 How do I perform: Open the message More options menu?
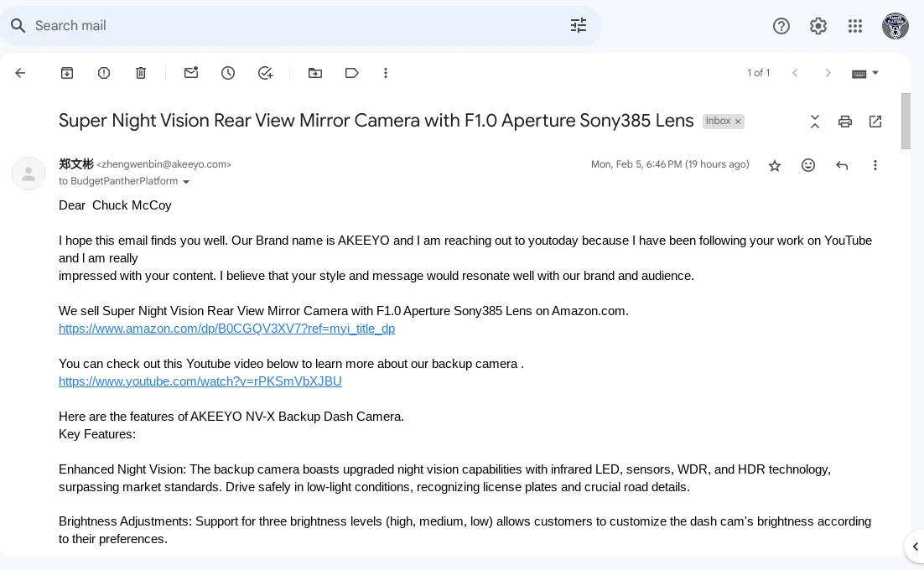(875, 165)
